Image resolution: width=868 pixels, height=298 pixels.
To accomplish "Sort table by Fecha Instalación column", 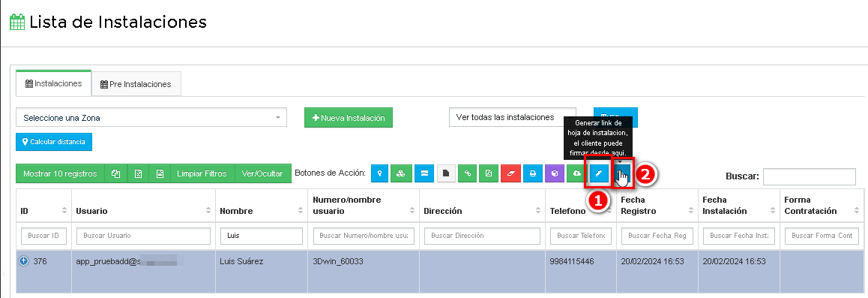I will click(x=739, y=205).
